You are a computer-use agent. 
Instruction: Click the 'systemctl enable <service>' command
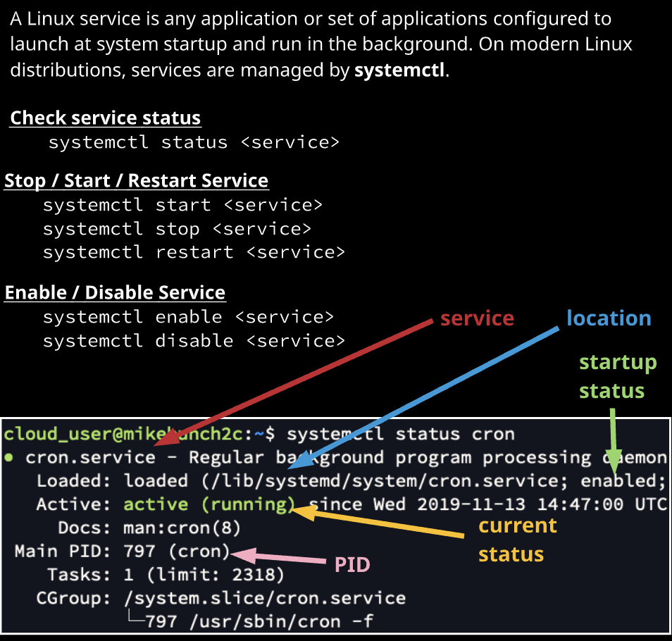tap(188, 317)
